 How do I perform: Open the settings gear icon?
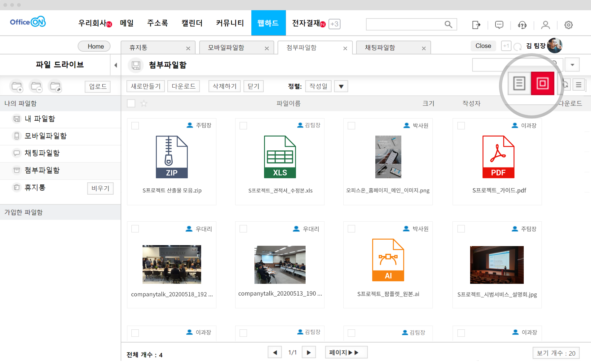coord(568,25)
